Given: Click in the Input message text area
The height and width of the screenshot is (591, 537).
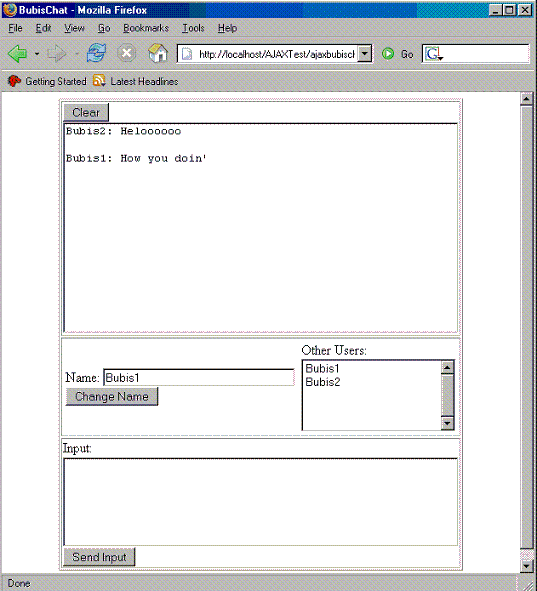Looking at the screenshot, I should click(260, 502).
